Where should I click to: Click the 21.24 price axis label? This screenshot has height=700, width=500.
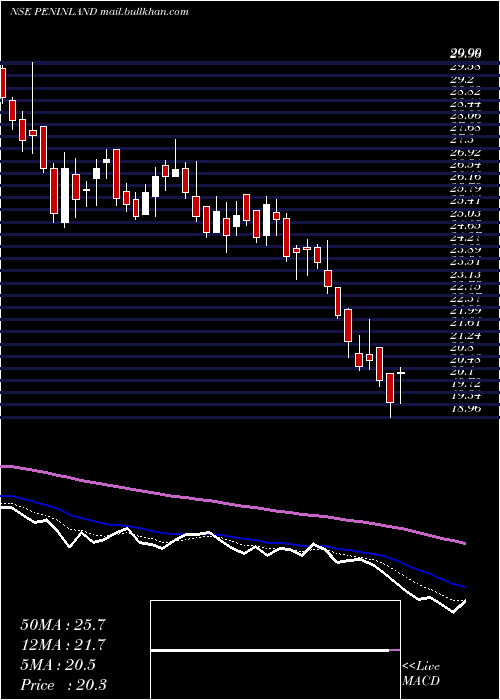click(465, 335)
